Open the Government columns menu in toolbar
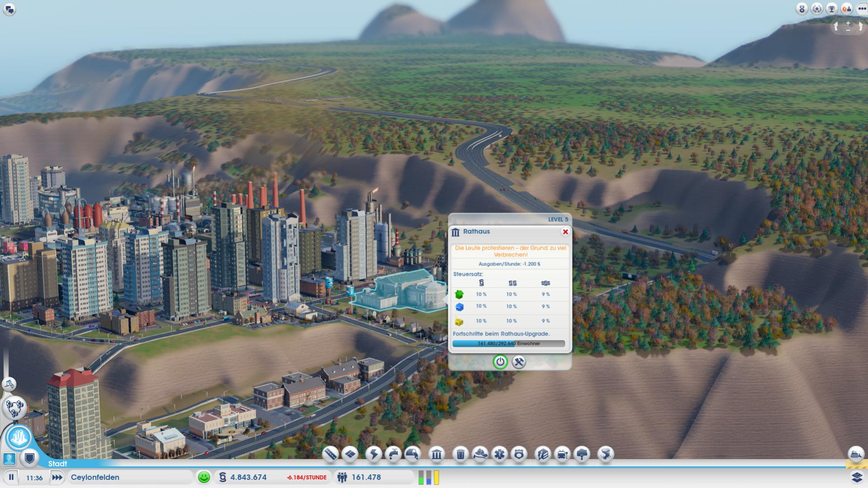Screen dimensions: 868x488 pos(436,454)
